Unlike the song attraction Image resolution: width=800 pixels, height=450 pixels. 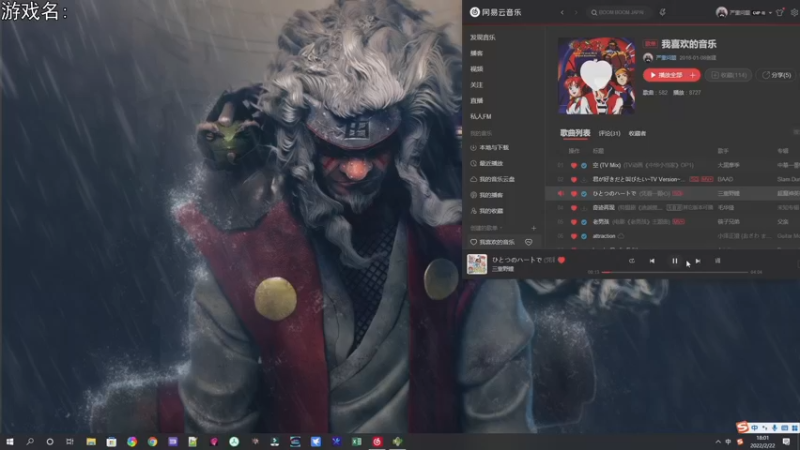tap(574, 236)
